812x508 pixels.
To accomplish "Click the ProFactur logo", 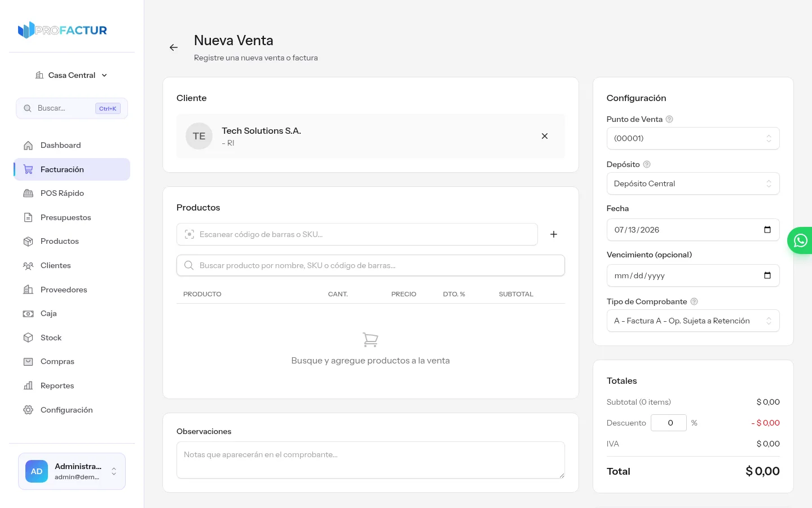I will click(x=63, y=30).
